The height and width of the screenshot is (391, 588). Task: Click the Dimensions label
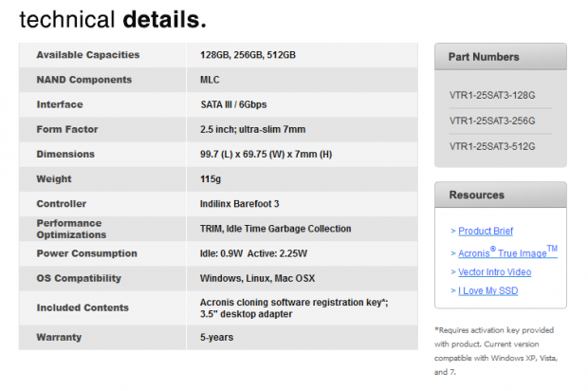(x=65, y=154)
